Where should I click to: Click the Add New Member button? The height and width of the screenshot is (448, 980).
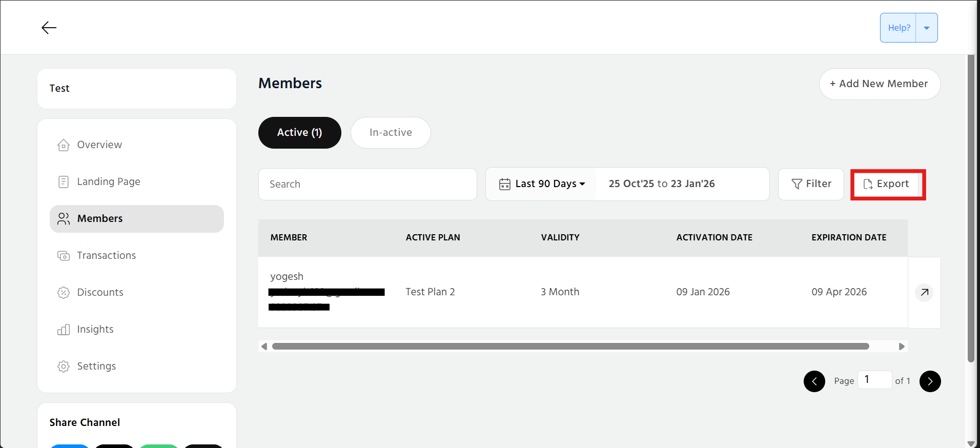point(879,84)
